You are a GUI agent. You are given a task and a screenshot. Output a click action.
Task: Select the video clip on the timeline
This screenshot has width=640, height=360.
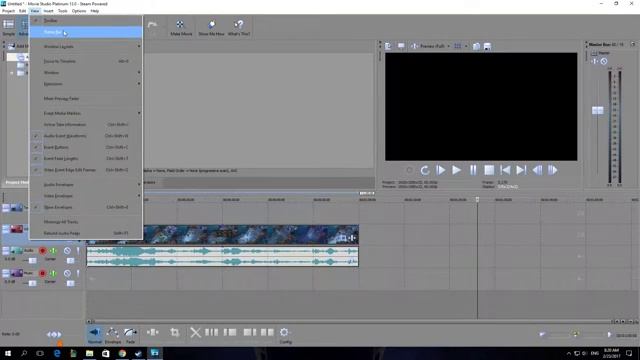coord(222,235)
